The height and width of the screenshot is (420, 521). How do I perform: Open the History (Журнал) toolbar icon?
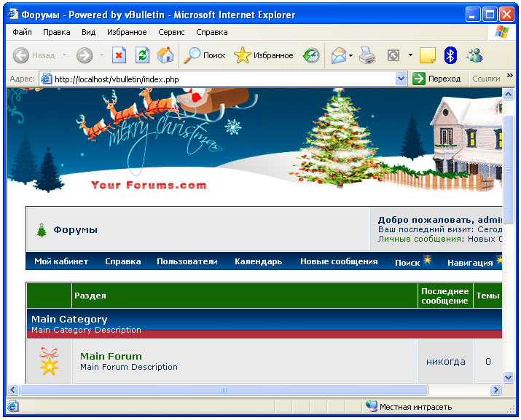[311, 55]
